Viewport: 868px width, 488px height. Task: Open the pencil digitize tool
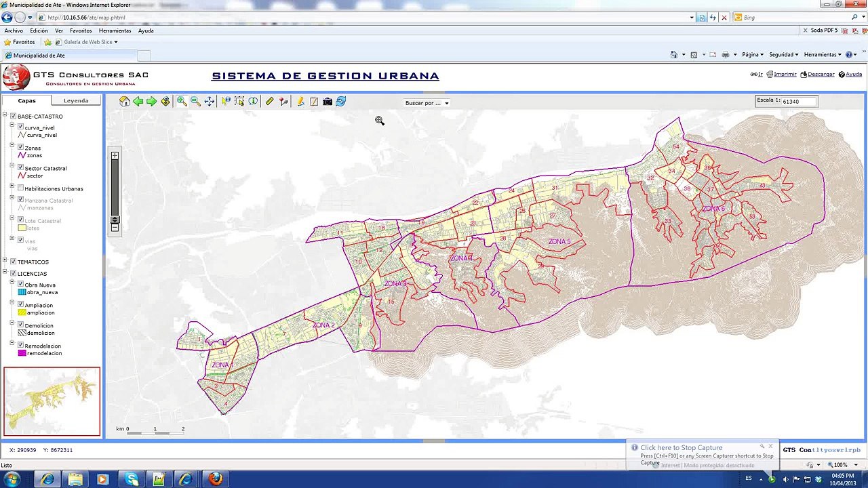pyautogui.click(x=300, y=102)
